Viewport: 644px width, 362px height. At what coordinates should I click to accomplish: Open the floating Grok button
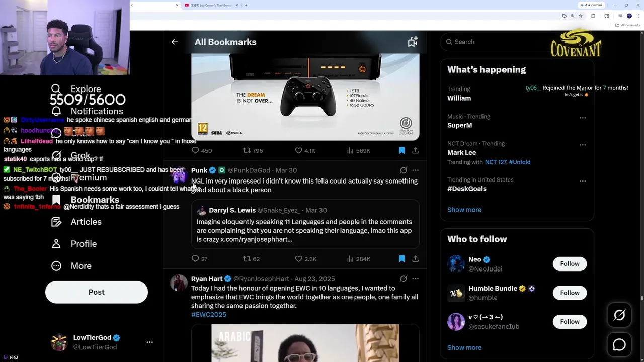(619, 315)
